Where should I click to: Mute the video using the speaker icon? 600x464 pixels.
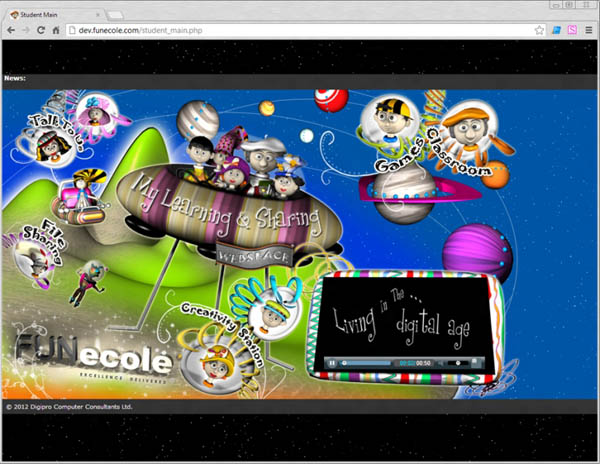(x=439, y=362)
